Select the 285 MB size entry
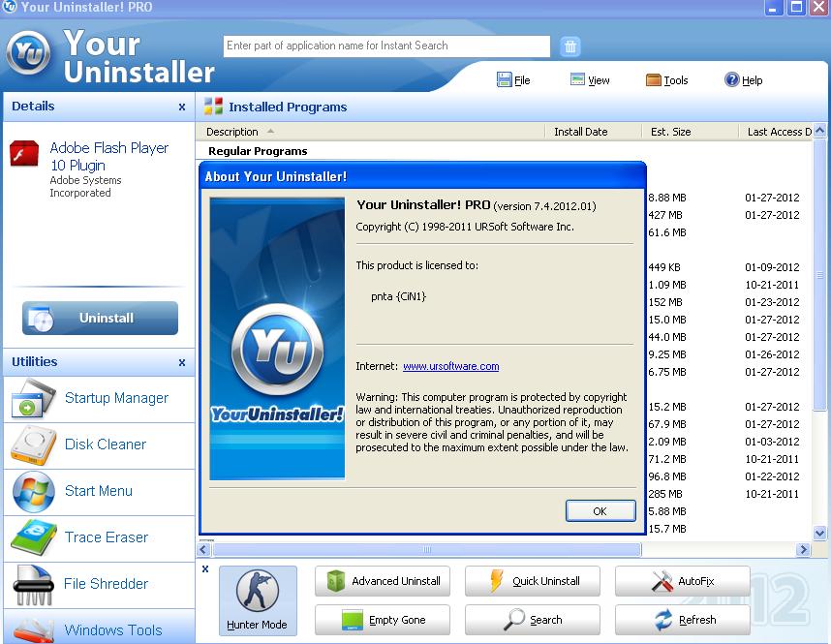 (665, 494)
